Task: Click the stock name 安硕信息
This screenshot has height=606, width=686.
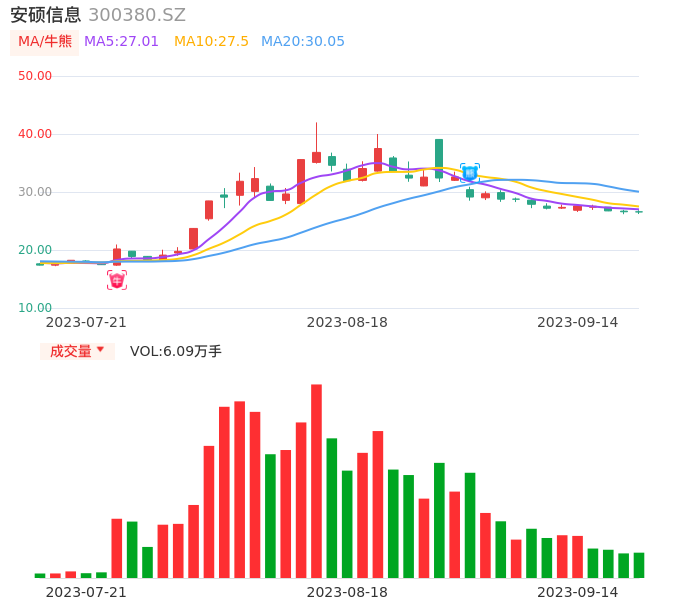Action: coord(46,15)
